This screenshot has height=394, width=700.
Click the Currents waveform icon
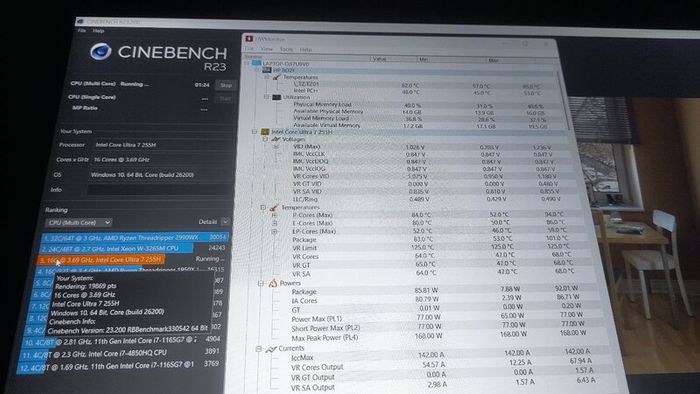click(271, 349)
